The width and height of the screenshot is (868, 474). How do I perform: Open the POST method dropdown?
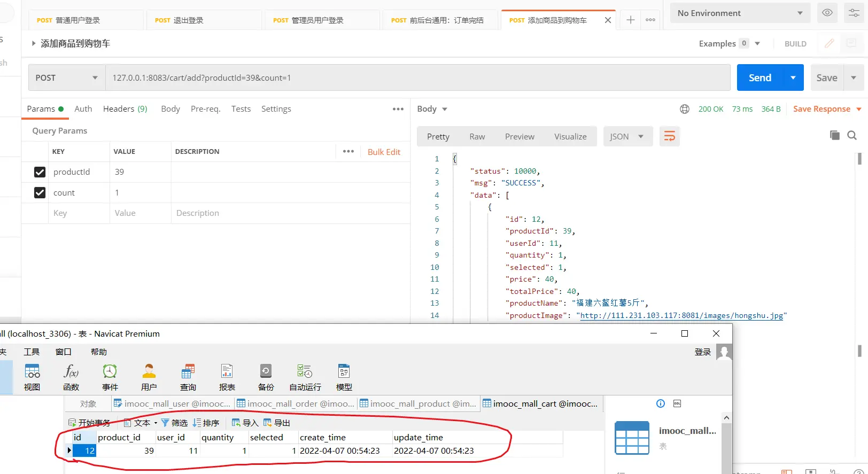tap(66, 78)
